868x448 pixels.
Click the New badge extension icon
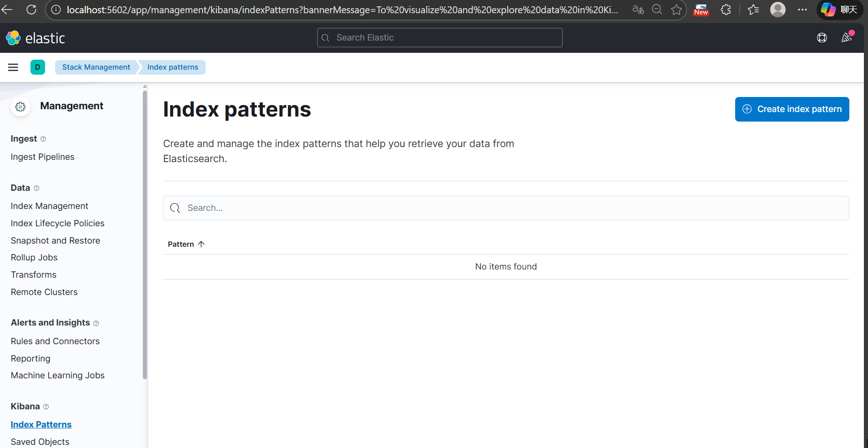point(701,10)
